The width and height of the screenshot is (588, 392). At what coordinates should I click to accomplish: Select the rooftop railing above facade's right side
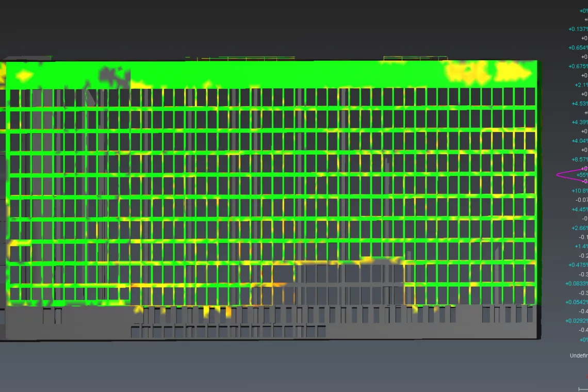(x=415, y=58)
